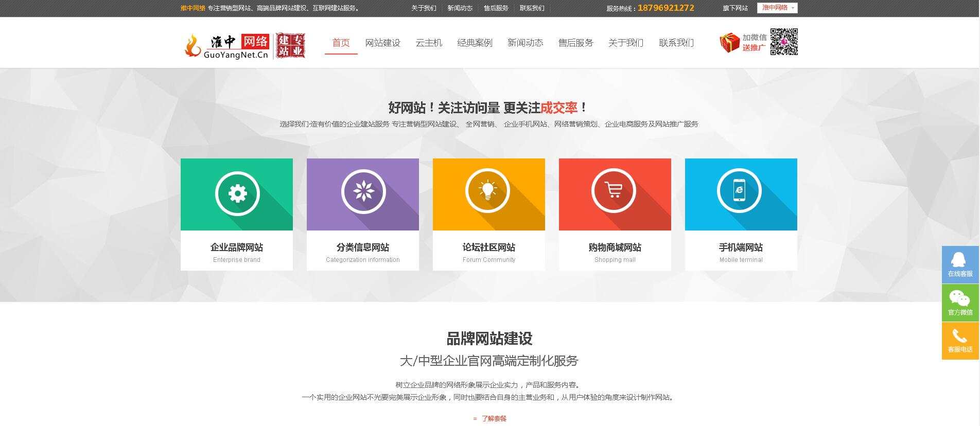
Task: Click the flower icon for classified information website
Action: [x=363, y=191]
